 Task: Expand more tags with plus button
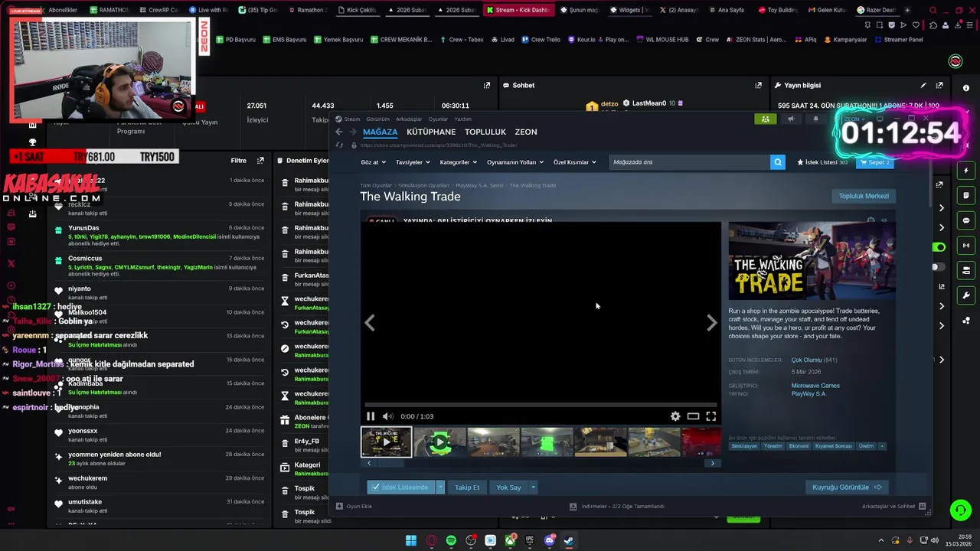coord(882,446)
